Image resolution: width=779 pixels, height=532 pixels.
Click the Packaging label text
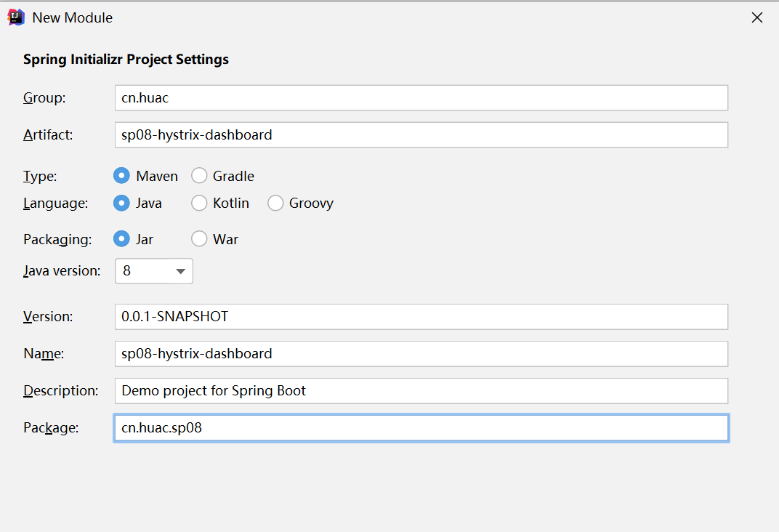pyautogui.click(x=57, y=239)
